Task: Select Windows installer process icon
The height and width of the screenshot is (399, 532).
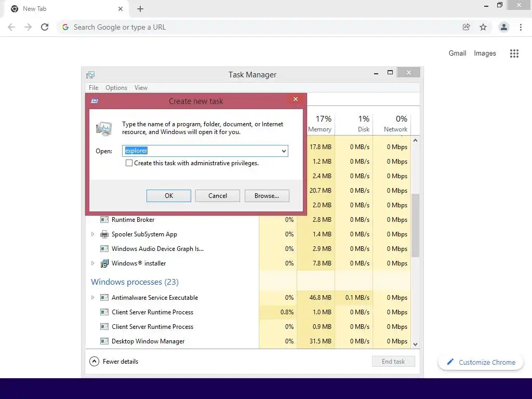Action: click(104, 263)
